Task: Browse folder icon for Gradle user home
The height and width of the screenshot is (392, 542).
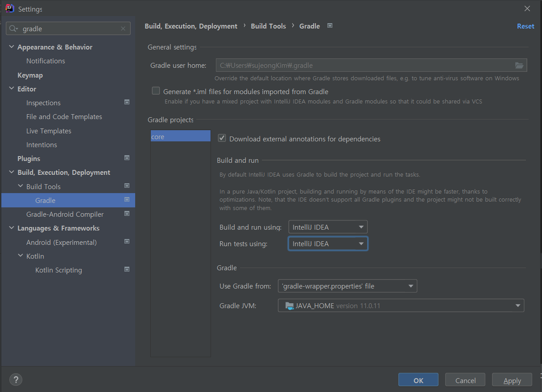Action: point(519,65)
